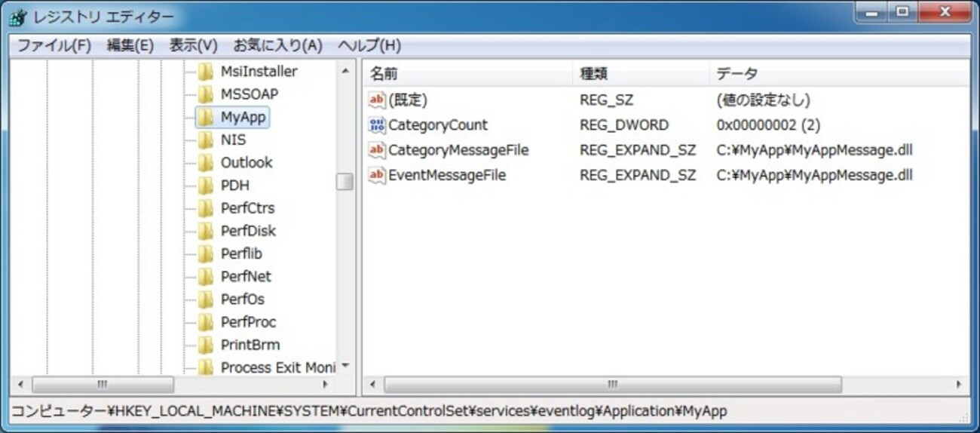Click CategoryMessageFile's MyAppMessage.dll data

tap(815, 150)
